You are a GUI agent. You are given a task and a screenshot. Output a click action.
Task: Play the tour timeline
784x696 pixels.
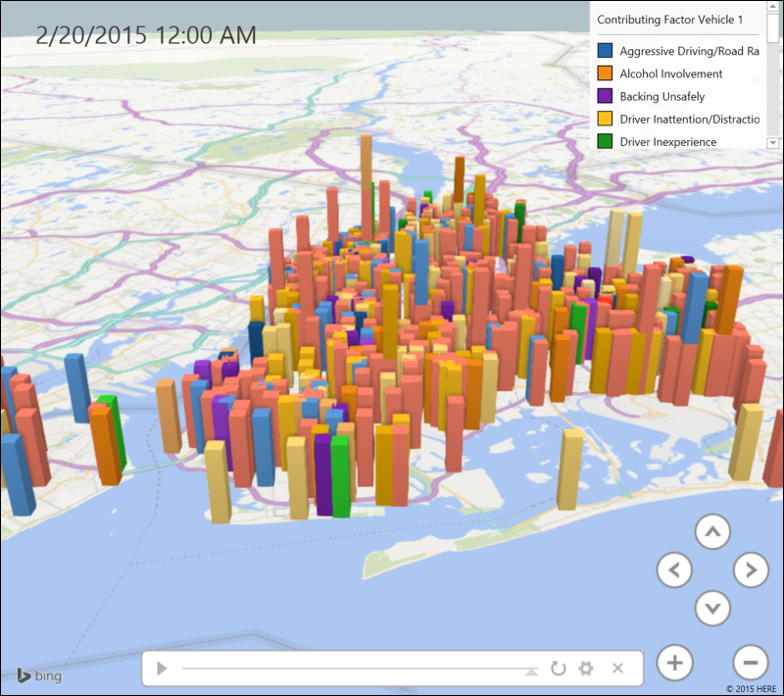(x=162, y=668)
